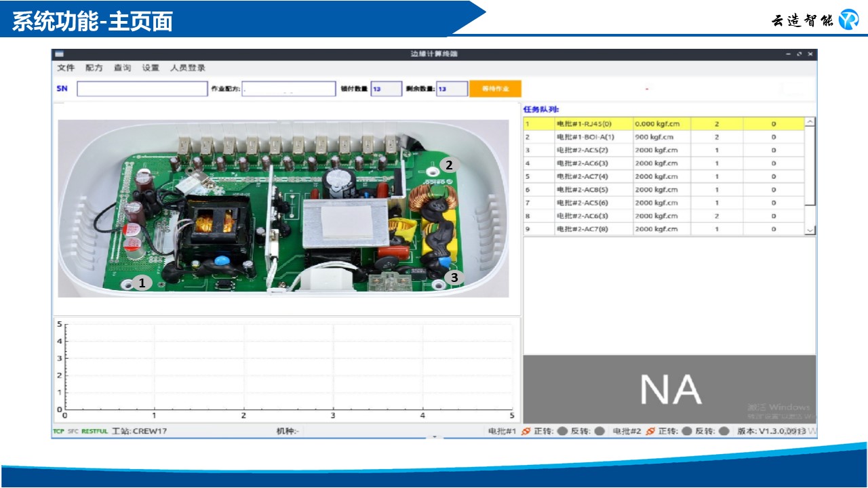Screen dimensions: 868x488
Task: Click task queue scrollbar up arrow
Action: (810, 123)
